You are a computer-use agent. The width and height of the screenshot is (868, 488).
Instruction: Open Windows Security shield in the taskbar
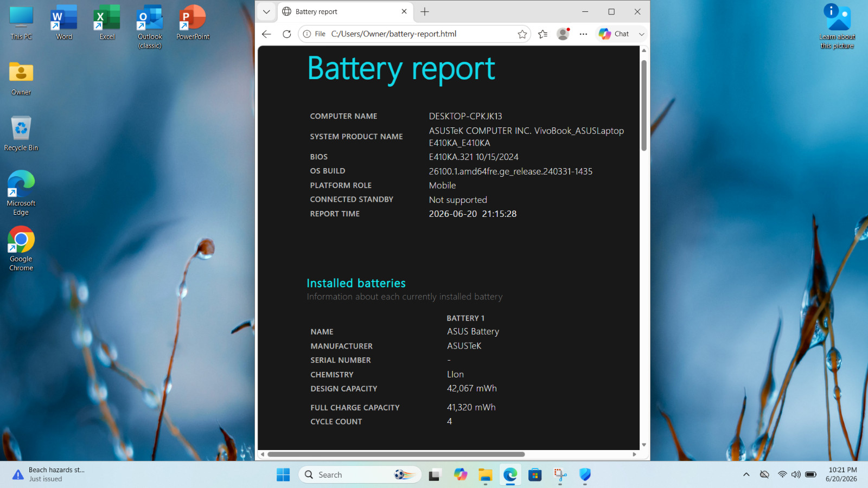point(585,475)
